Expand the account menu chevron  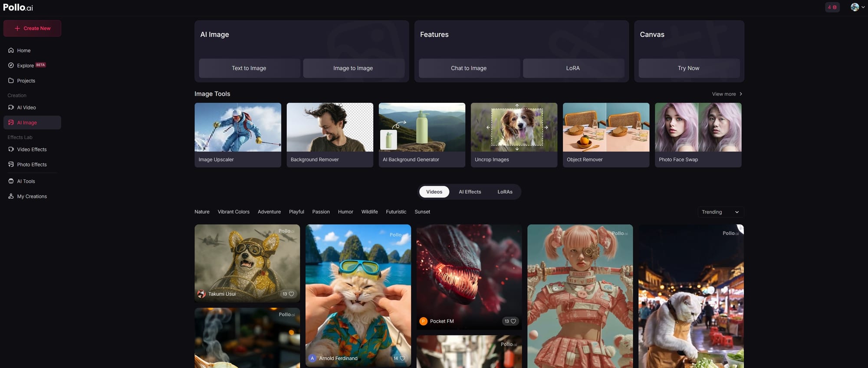(863, 7)
